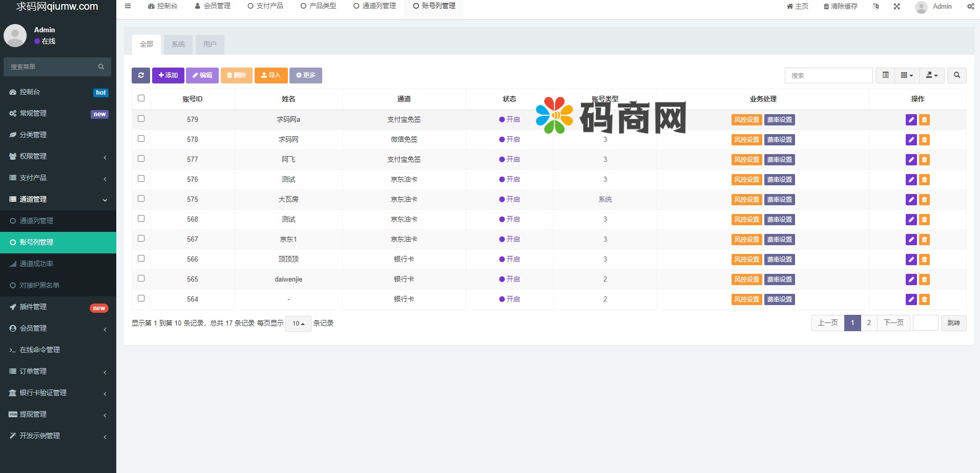Click edit pencil icon for account 564

click(x=911, y=299)
